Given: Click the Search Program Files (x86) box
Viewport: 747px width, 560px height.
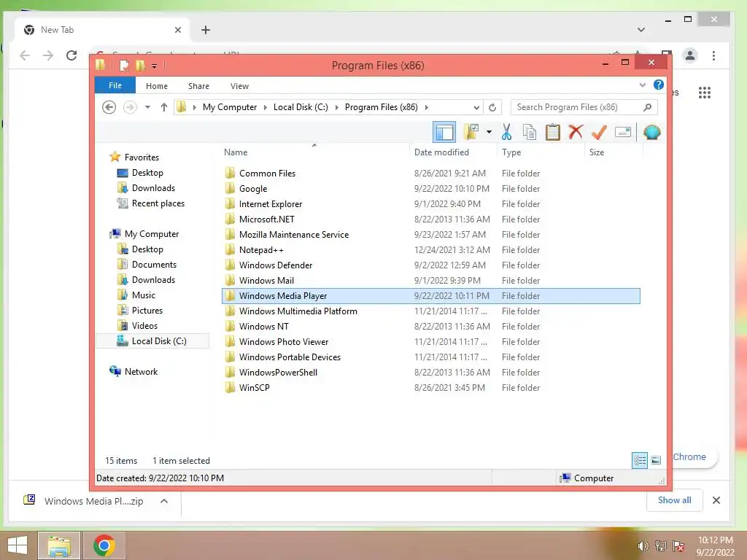Looking at the screenshot, I should (584, 107).
